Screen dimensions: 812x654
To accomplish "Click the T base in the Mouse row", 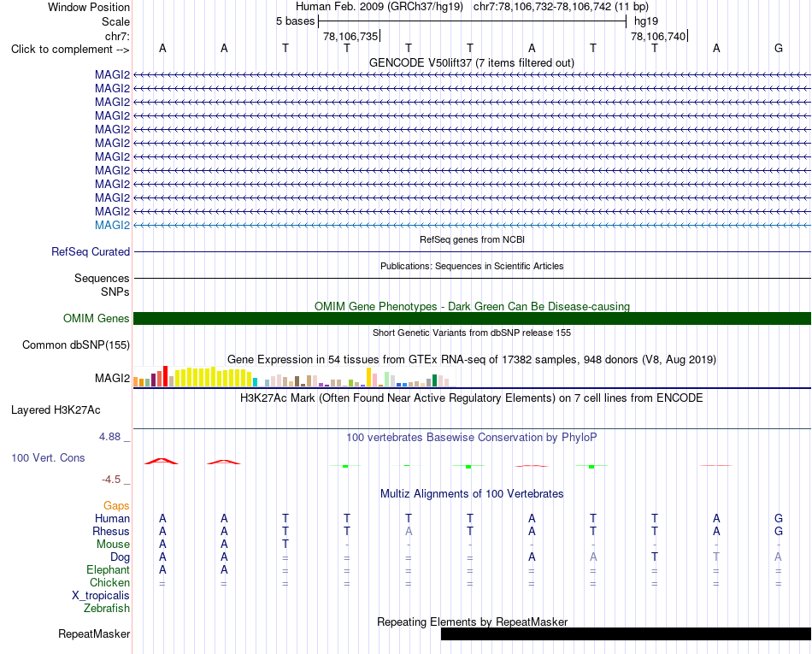I will pos(285,545).
